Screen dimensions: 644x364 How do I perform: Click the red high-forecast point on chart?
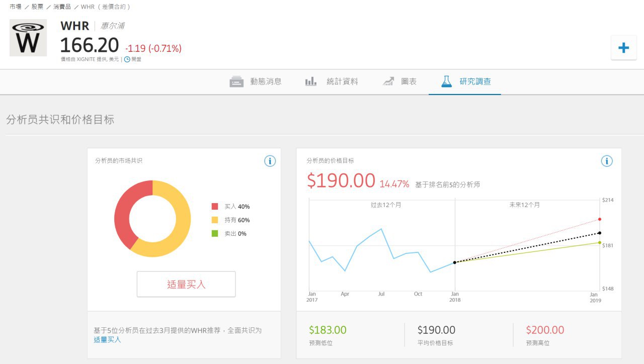pos(600,219)
